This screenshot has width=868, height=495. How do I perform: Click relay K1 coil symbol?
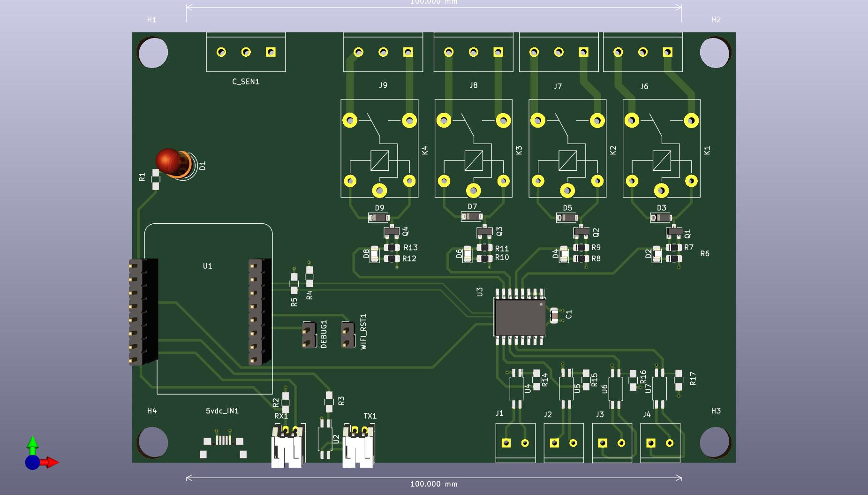(x=661, y=160)
